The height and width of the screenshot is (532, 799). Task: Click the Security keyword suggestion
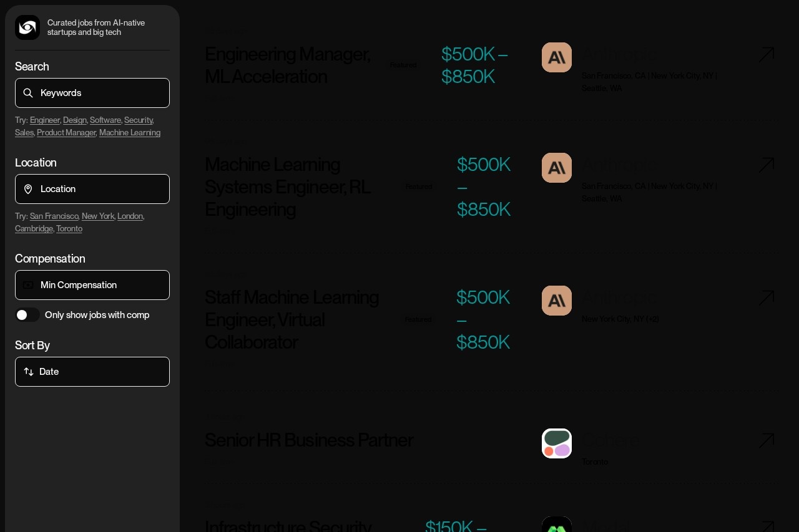point(138,120)
